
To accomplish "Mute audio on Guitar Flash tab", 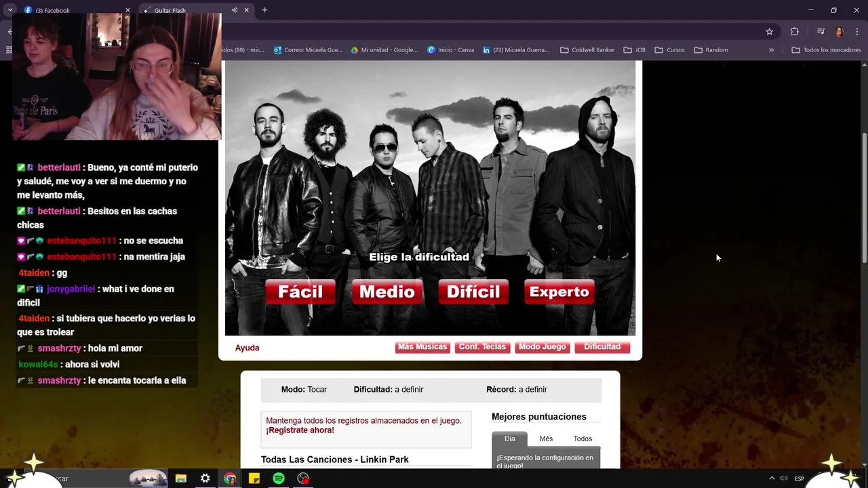I will [234, 10].
